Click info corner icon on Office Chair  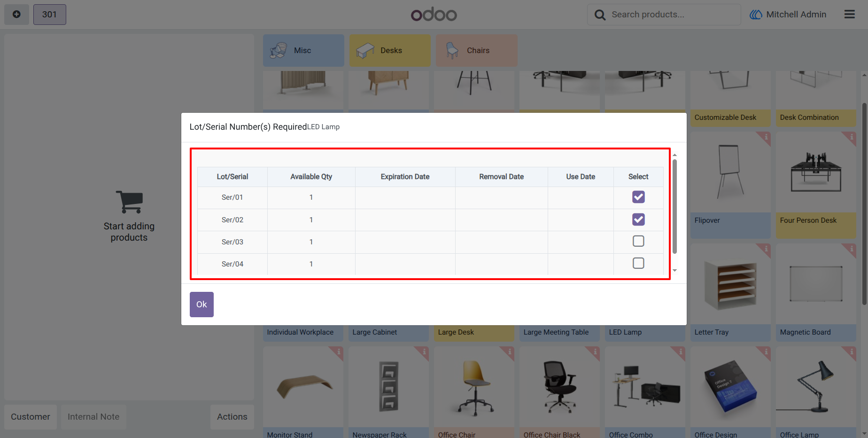509,352
